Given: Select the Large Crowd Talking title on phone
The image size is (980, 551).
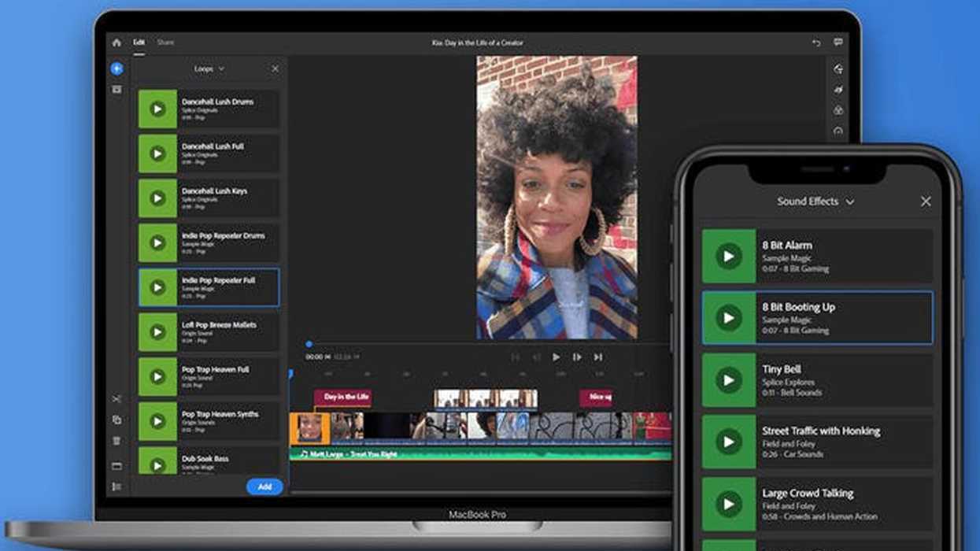Looking at the screenshot, I should pos(808,493).
